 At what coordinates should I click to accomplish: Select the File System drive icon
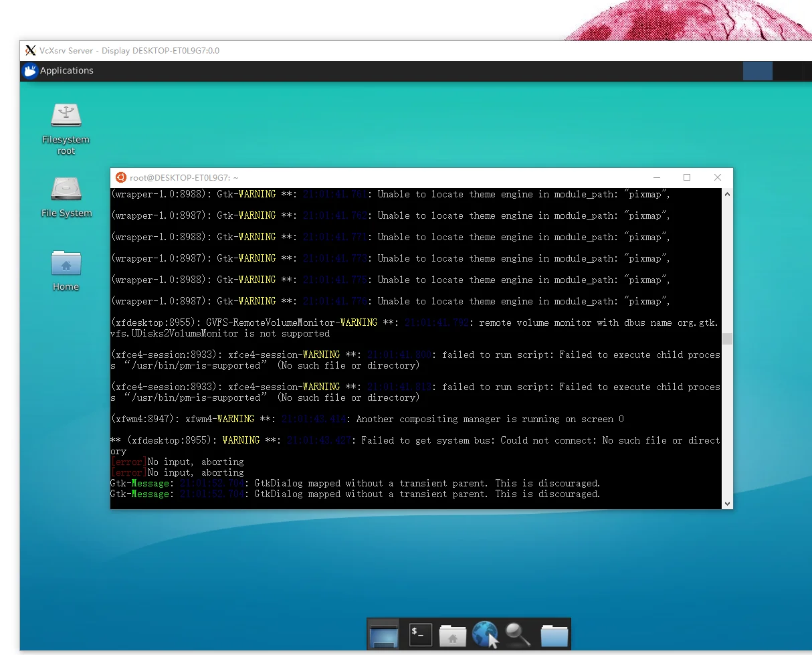point(66,189)
